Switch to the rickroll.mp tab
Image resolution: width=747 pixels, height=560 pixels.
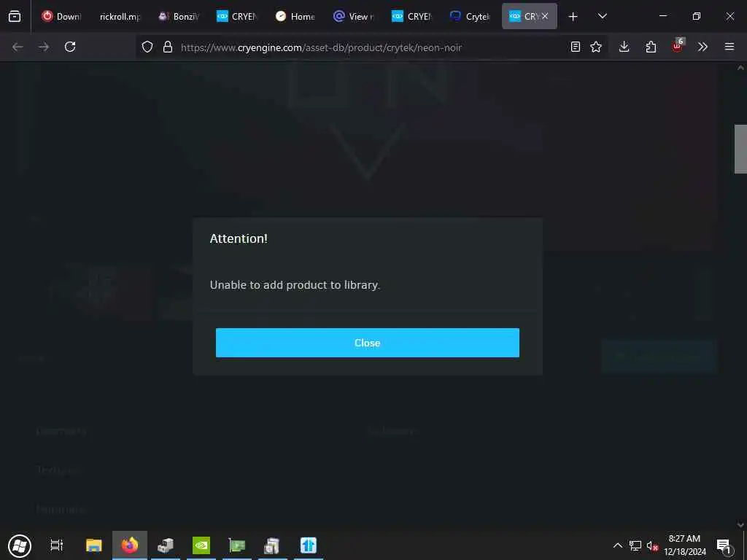coord(120,16)
